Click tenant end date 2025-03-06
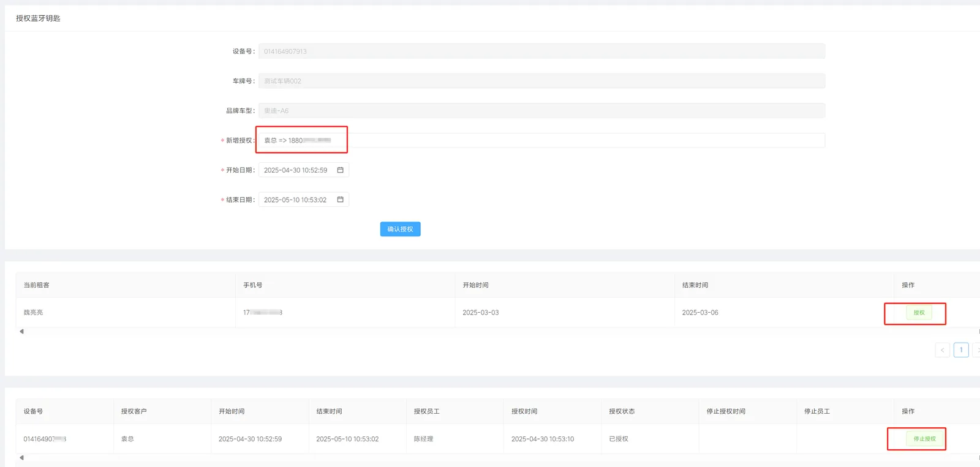 point(700,313)
